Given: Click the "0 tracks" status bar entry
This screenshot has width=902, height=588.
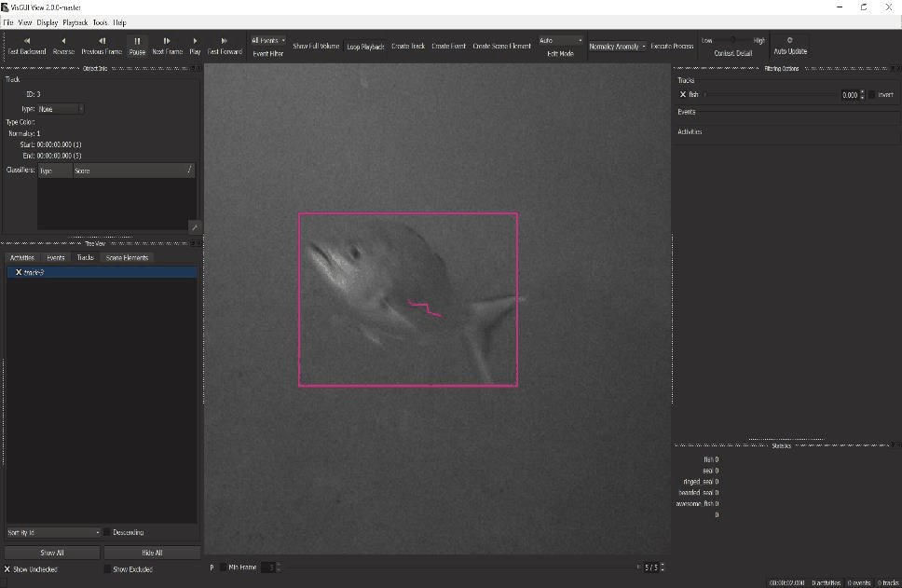Looking at the screenshot, I should point(887,582).
